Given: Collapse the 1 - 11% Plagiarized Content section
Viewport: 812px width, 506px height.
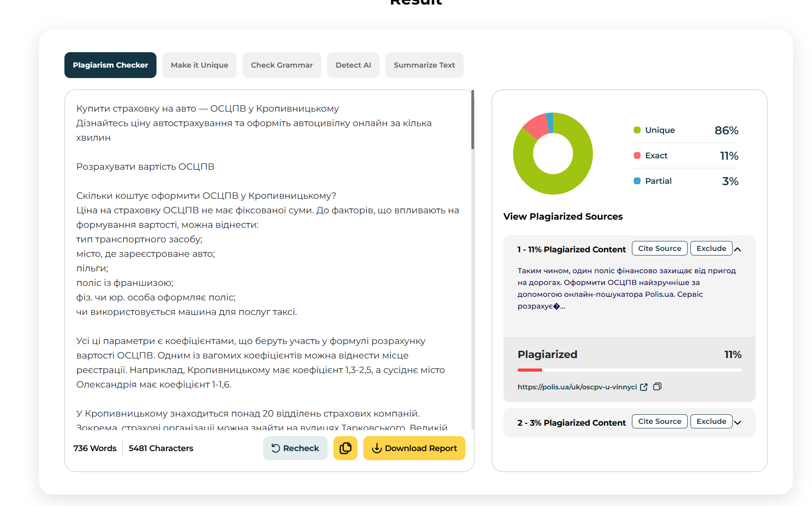Looking at the screenshot, I should point(738,249).
